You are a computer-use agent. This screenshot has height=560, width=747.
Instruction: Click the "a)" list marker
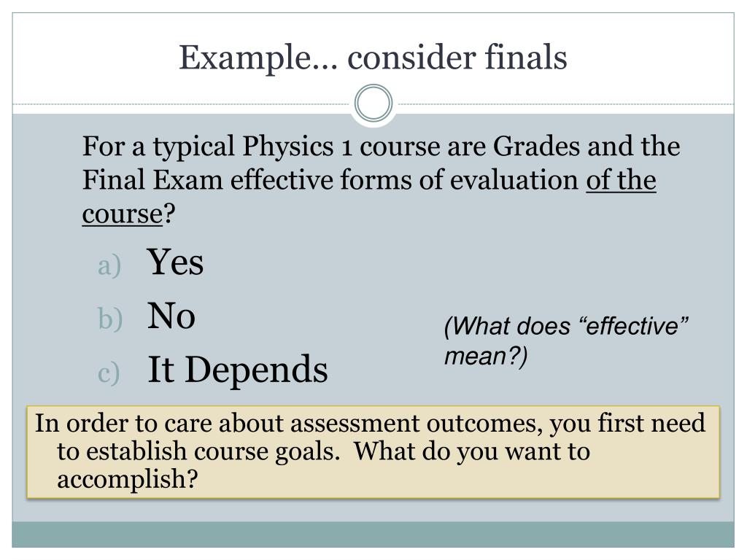pos(108,267)
